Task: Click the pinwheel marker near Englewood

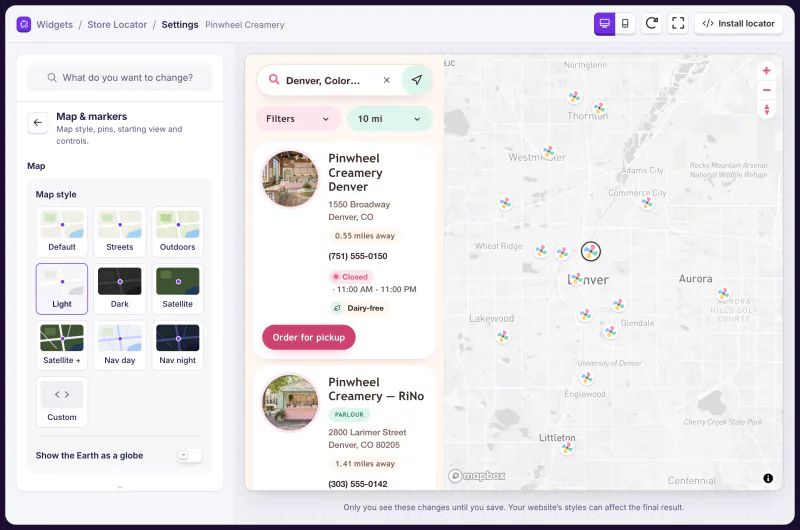Action: [x=587, y=377]
